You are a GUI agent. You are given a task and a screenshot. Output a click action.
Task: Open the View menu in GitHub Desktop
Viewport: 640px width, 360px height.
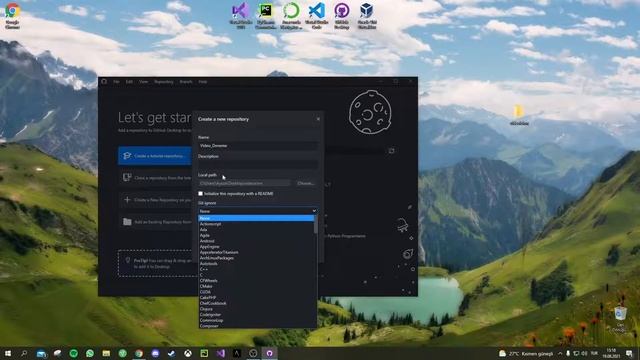pyautogui.click(x=144, y=82)
